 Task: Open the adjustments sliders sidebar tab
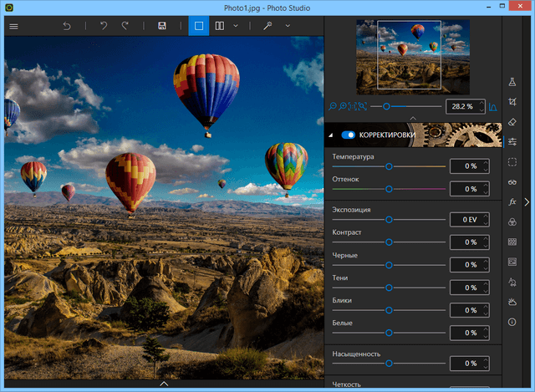pos(512,142)
